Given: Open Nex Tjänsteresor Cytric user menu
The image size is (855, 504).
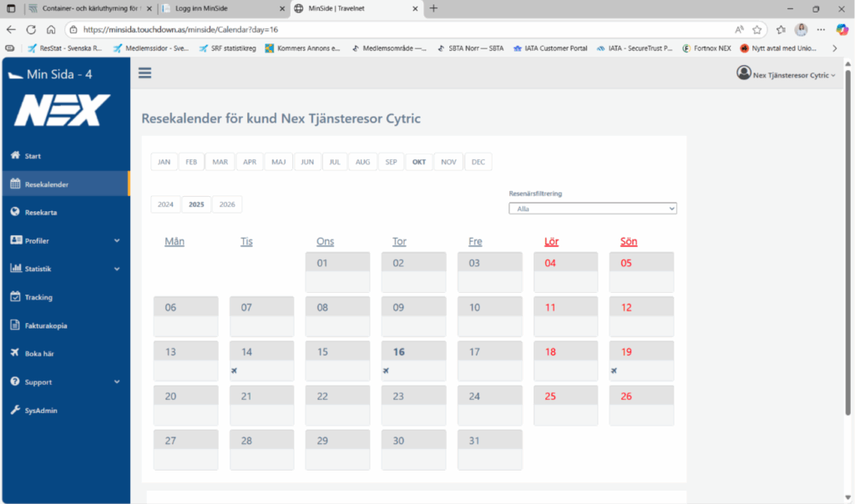Looking at the screenshot, I should click(786, 74).
